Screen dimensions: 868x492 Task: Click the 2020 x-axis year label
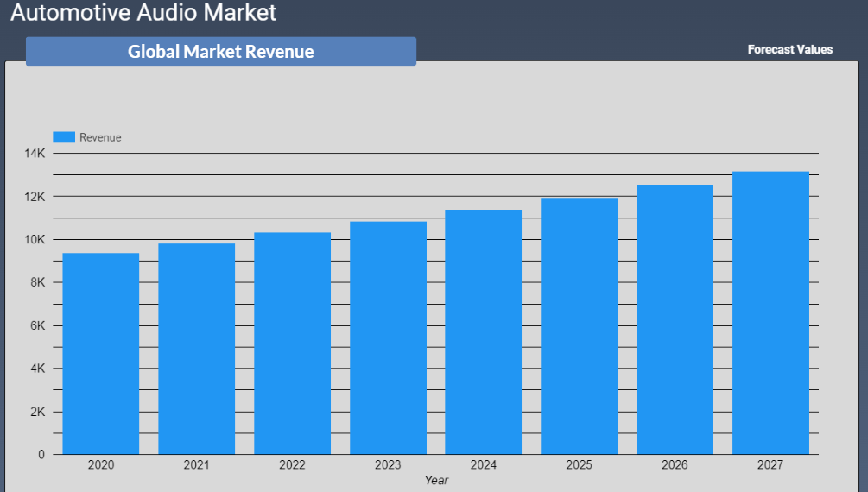point(101,465)
